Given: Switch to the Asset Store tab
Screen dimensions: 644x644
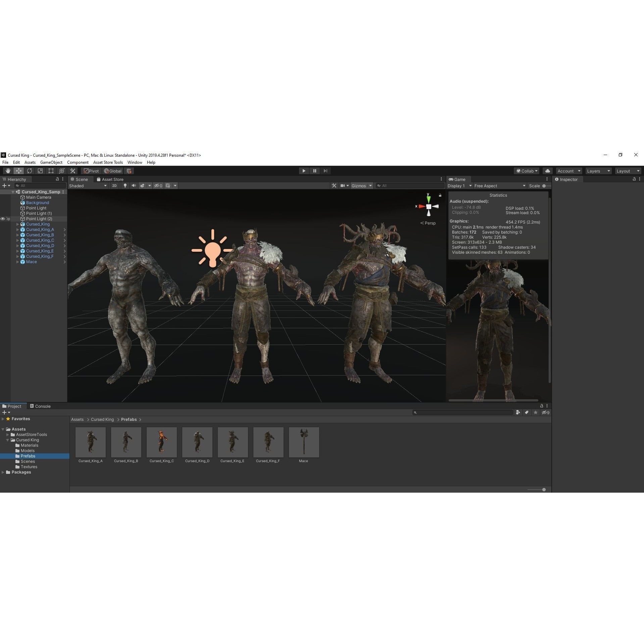Looking at the screenshot, I should point(110,179).
